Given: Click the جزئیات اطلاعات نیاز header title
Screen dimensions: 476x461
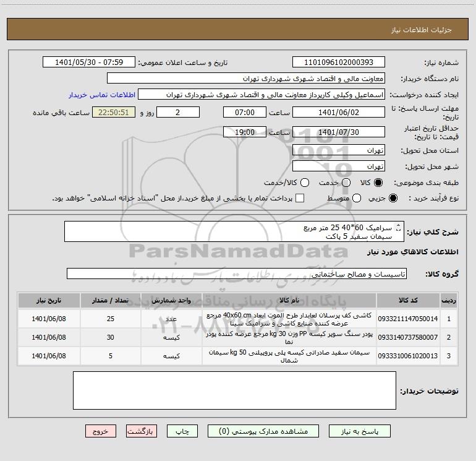Looking at the screenshot, I should (x=422, y=30).
